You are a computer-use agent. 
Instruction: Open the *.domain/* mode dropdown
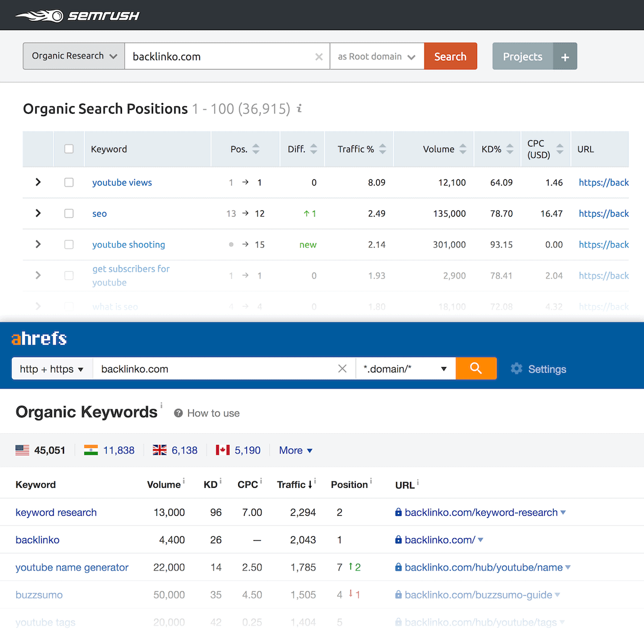click(x=406, y=369)
